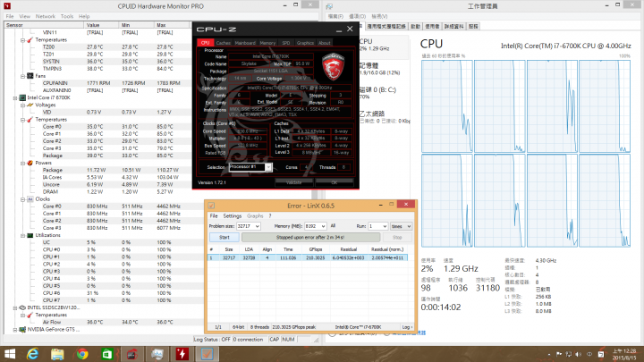Click the OK button in CPU-Z

pos(335,182)
